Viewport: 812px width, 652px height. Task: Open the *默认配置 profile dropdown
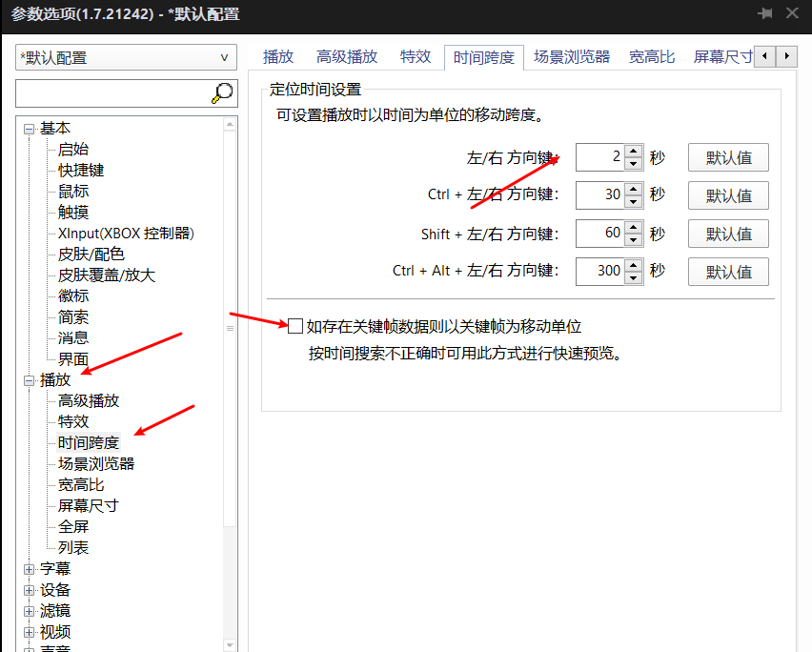(x=127, y=57)
